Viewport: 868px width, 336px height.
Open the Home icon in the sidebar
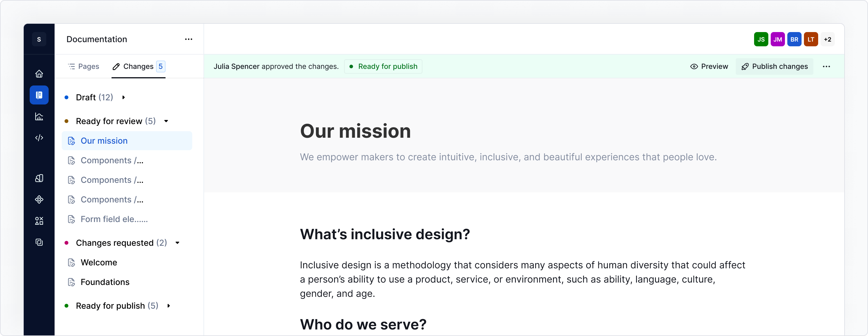39,74
